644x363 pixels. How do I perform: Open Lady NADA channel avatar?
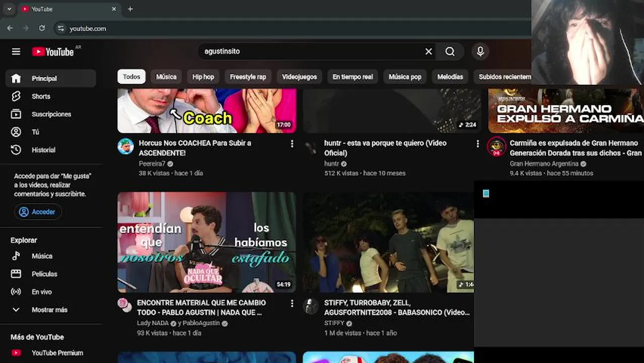123,304
